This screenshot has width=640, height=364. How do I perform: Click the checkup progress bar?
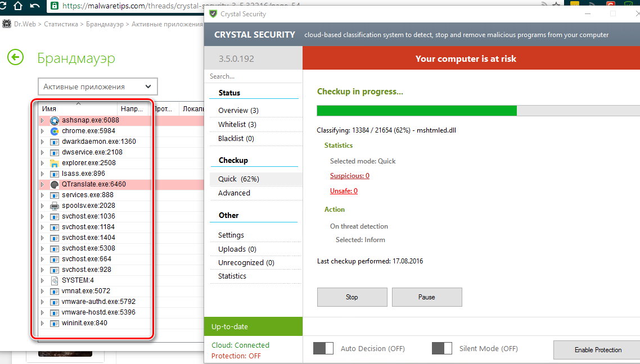[479, 111]
